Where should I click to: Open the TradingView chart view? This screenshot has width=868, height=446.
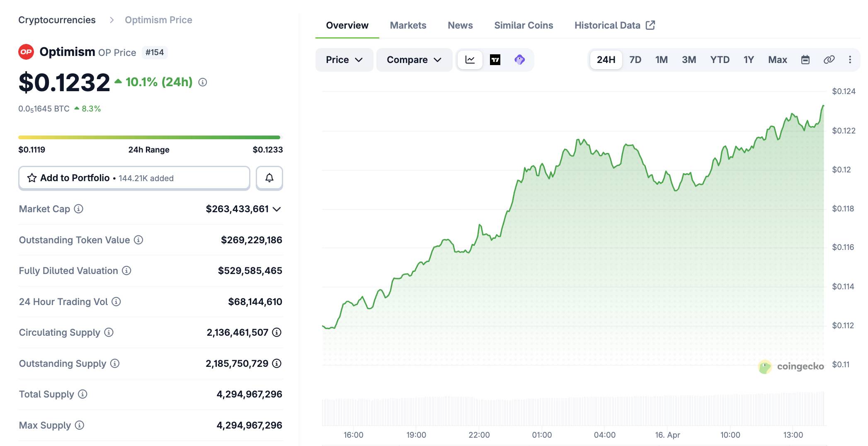(x=496, y=60)
